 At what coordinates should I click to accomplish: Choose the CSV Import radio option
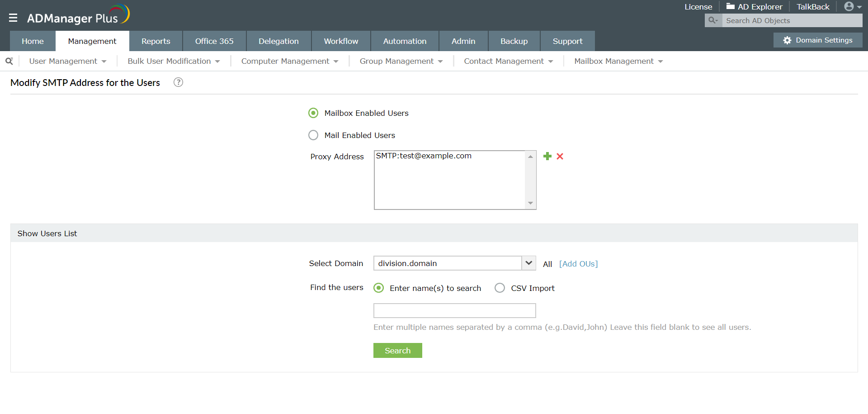click(500, 288)
